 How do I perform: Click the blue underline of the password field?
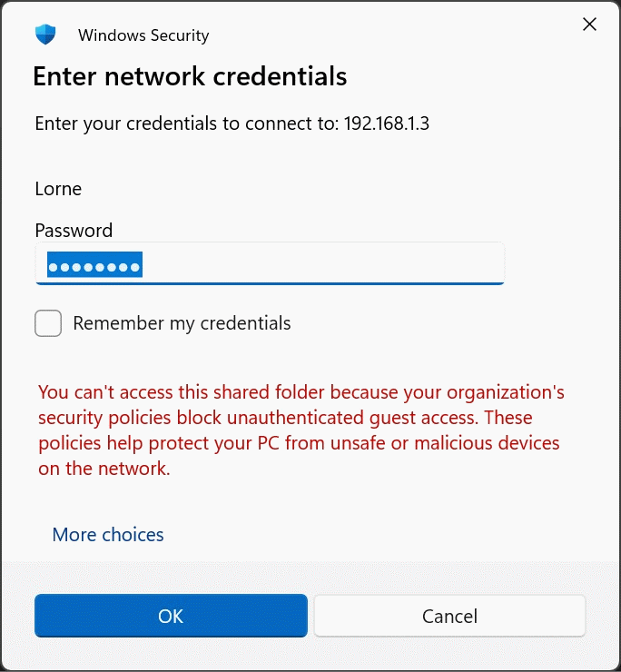[270, 282]
